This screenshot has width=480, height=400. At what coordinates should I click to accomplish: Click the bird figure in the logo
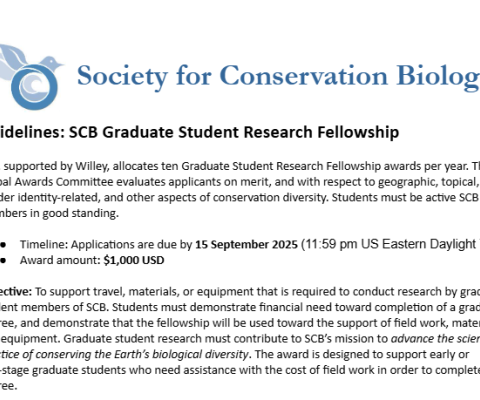click(x=50, y=63)
